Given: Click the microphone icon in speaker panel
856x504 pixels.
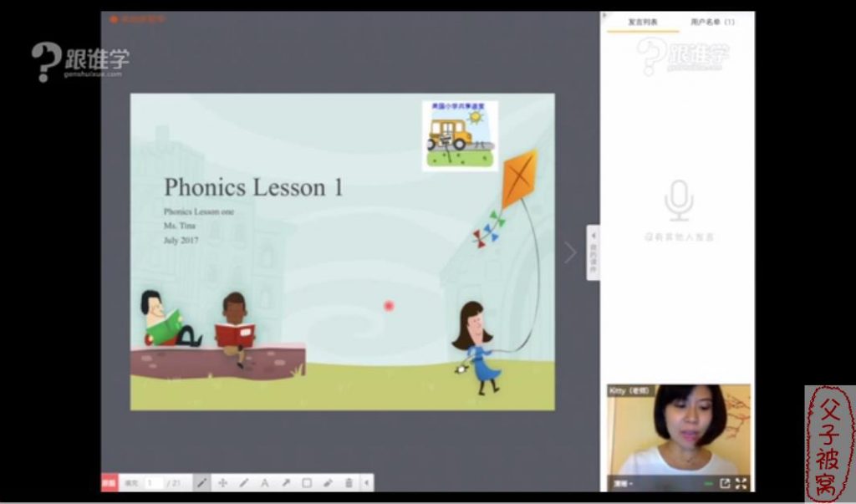Looking at the screenshot, I should [679, 201].
